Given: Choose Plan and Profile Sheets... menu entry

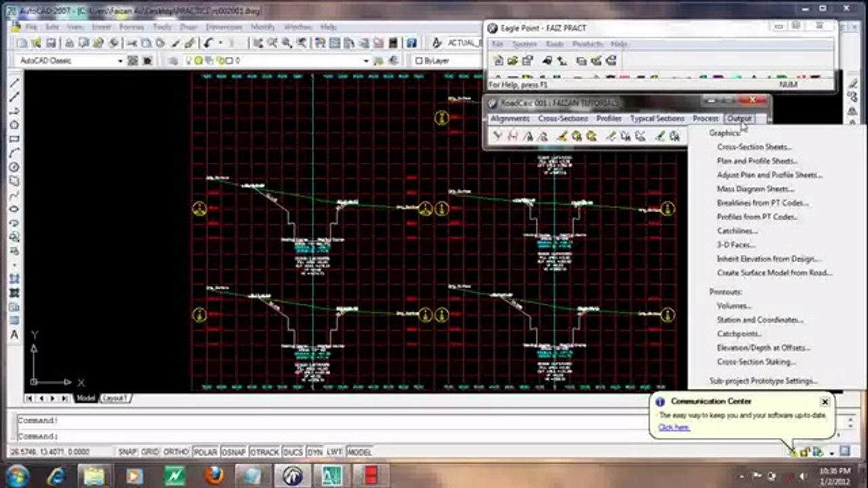Looking at the screenshot, I should 757,161.
